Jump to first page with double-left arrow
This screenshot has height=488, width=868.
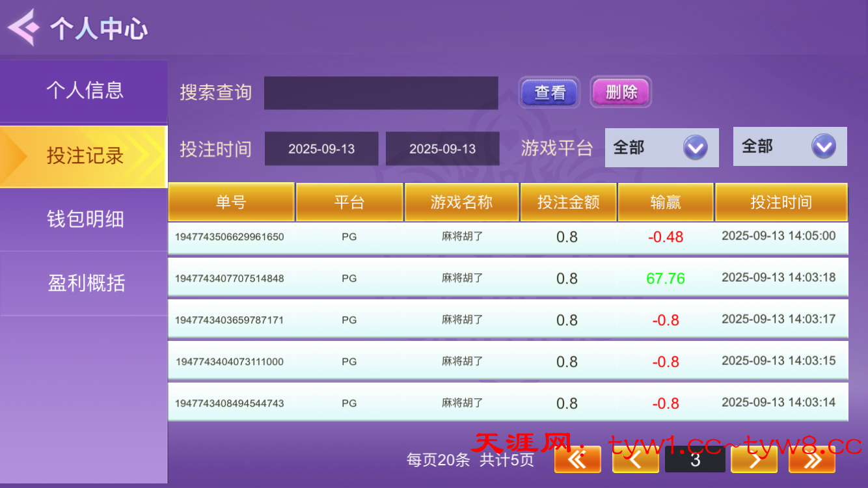click(577, 460)
